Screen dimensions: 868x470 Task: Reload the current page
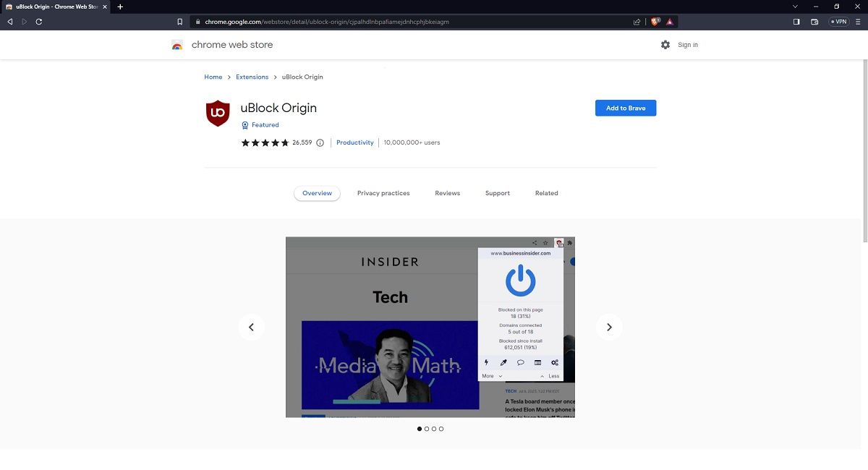(x=38, y=21)
